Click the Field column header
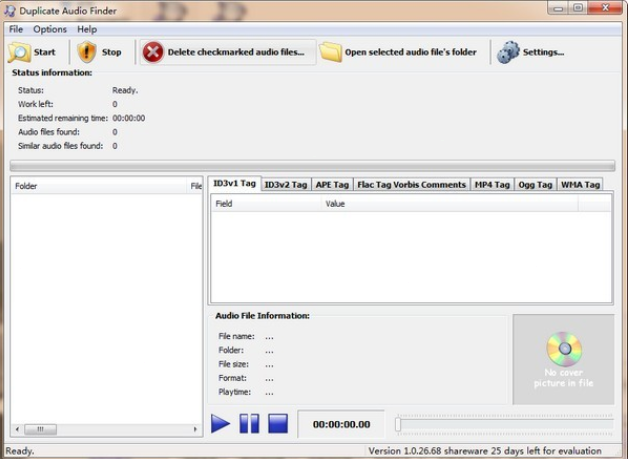 pos(266,204)
